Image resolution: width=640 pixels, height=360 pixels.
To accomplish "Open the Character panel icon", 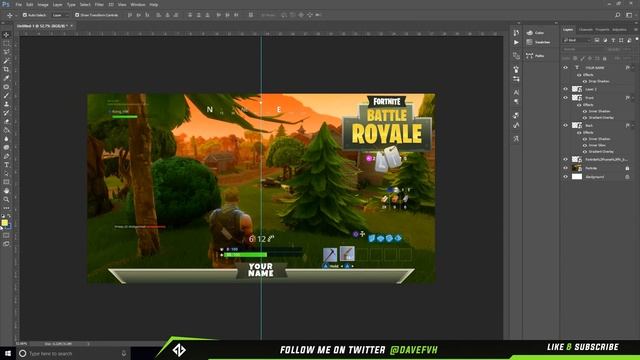I will click(516, 93).
